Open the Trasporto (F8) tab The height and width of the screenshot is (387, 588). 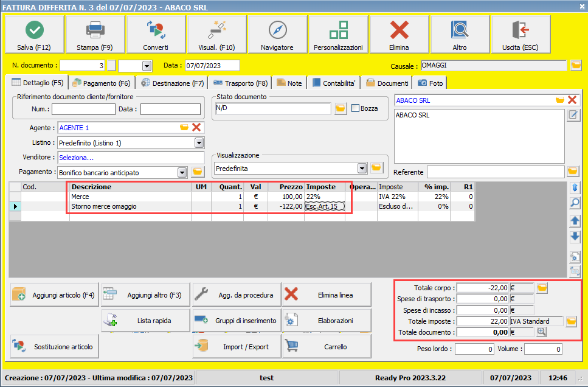pos(240,83)
